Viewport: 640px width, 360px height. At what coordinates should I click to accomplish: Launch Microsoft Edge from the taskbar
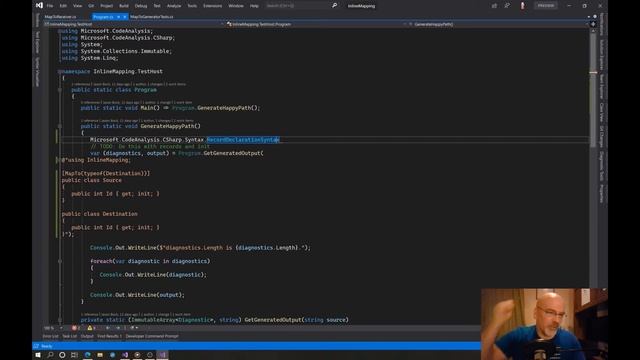point(87,355)
